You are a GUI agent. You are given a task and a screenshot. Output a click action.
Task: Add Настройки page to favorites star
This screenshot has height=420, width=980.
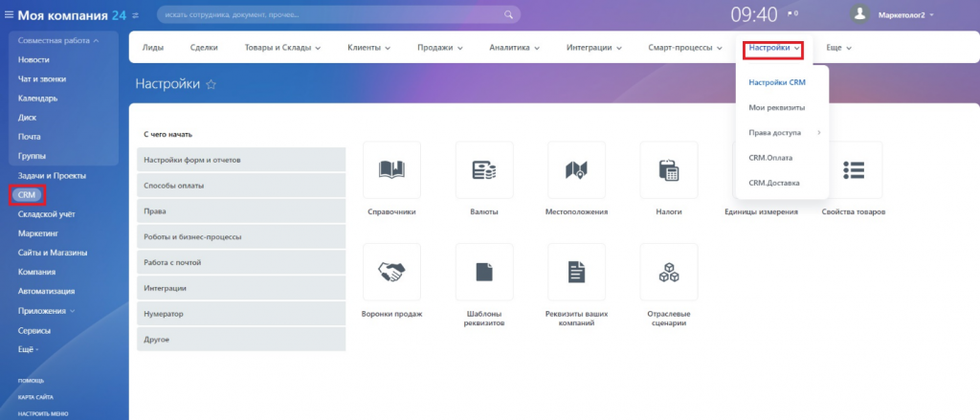click(x=212, y=84)
